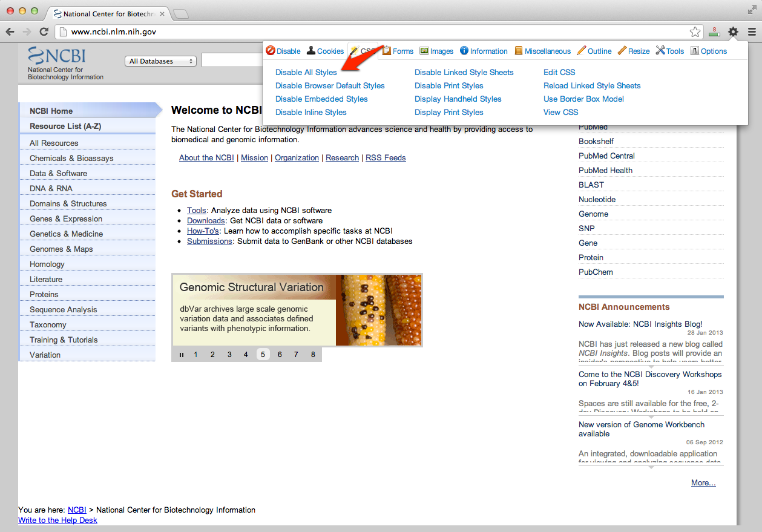This screenshot has height=532, width=762.
Task: Click the More... link under announcements
Action: coord(703,482)
